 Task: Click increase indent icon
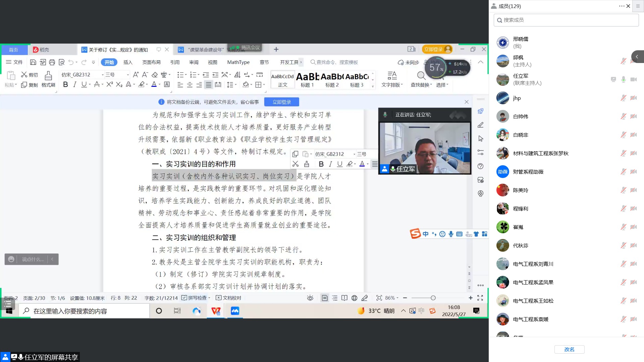215,74
